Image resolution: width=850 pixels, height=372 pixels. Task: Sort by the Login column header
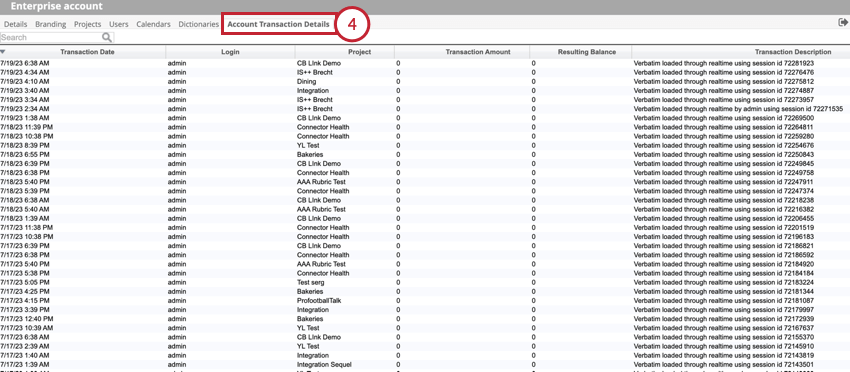230,52
